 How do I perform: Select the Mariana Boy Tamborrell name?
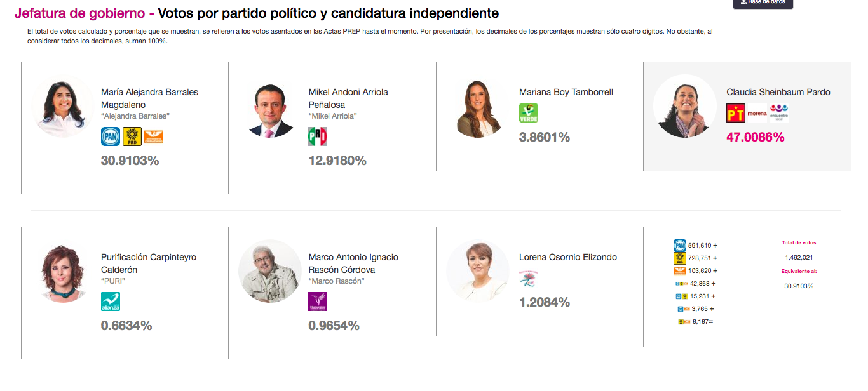566,92
